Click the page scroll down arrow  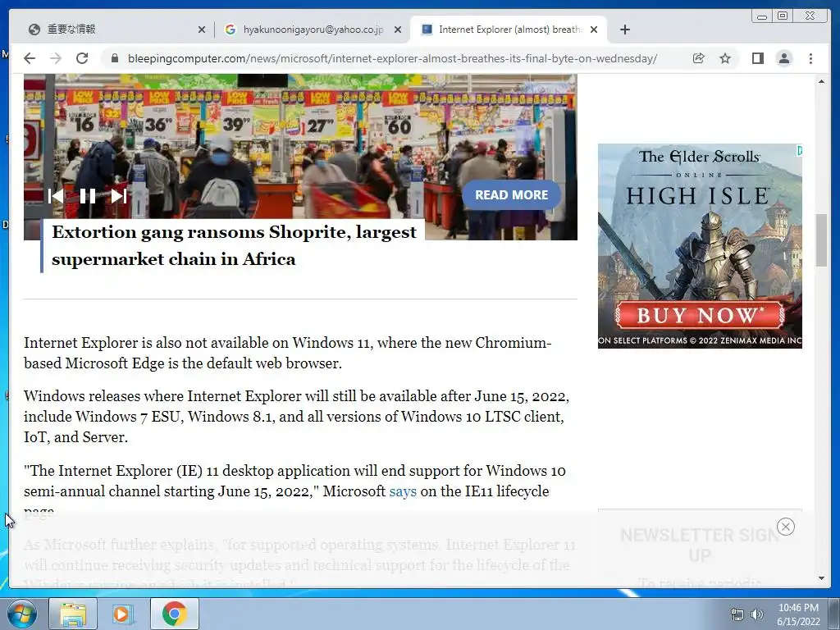click(821, 578)
